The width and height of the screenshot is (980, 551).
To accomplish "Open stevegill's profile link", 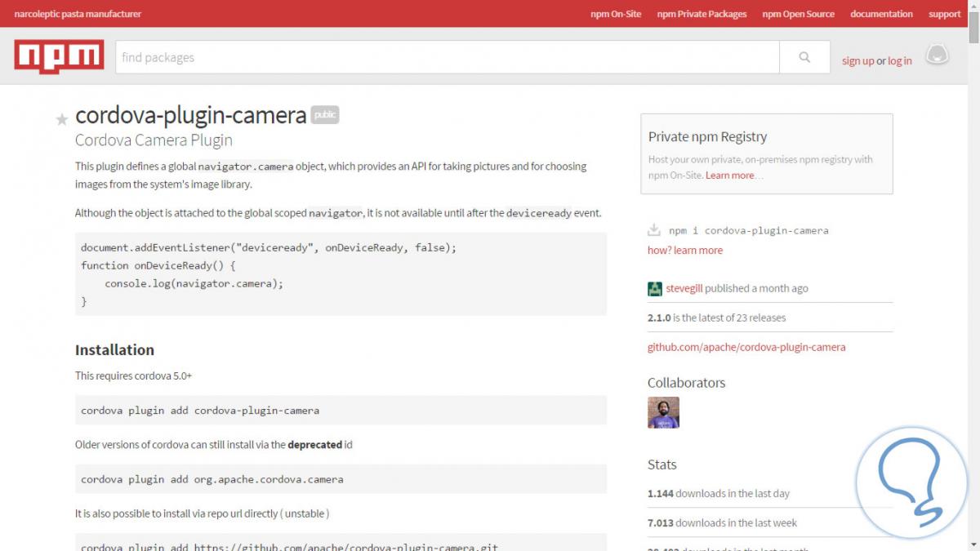I will tap(684, 288).
